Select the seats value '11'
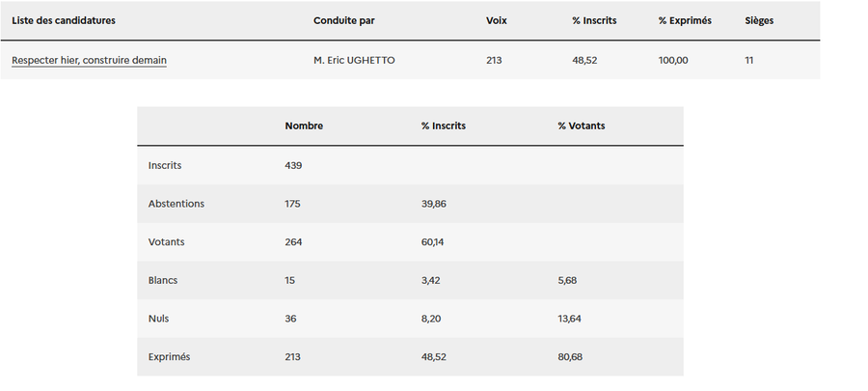 pos(749,61)
